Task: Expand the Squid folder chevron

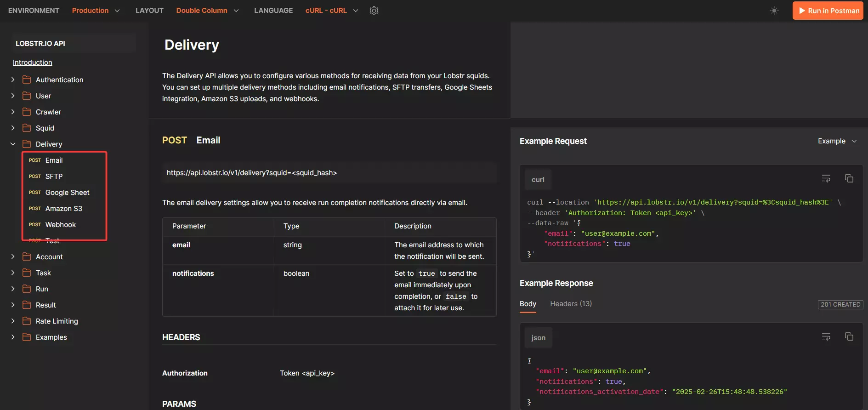Action: pos(13,128)
